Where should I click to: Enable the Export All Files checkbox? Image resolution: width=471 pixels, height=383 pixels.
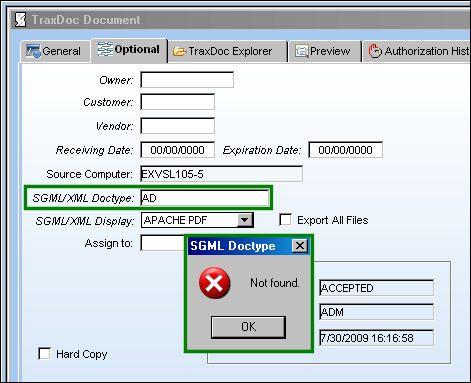coord(285,220)
